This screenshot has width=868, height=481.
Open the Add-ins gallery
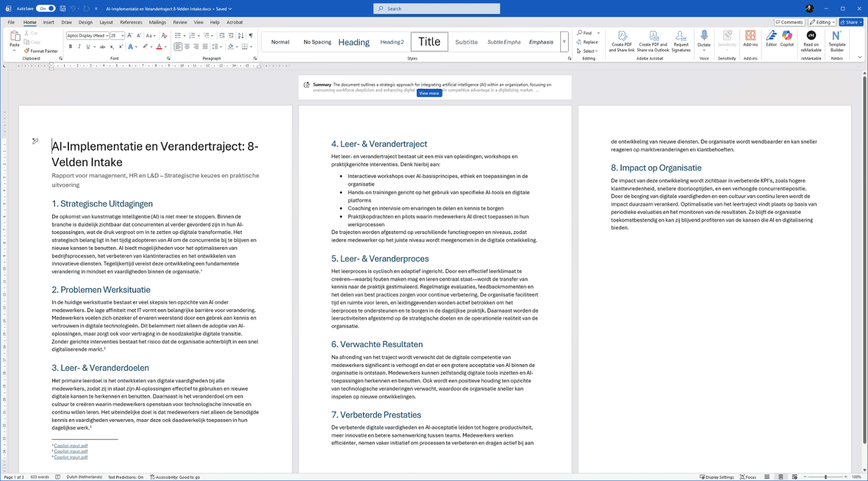pos(750,39)
